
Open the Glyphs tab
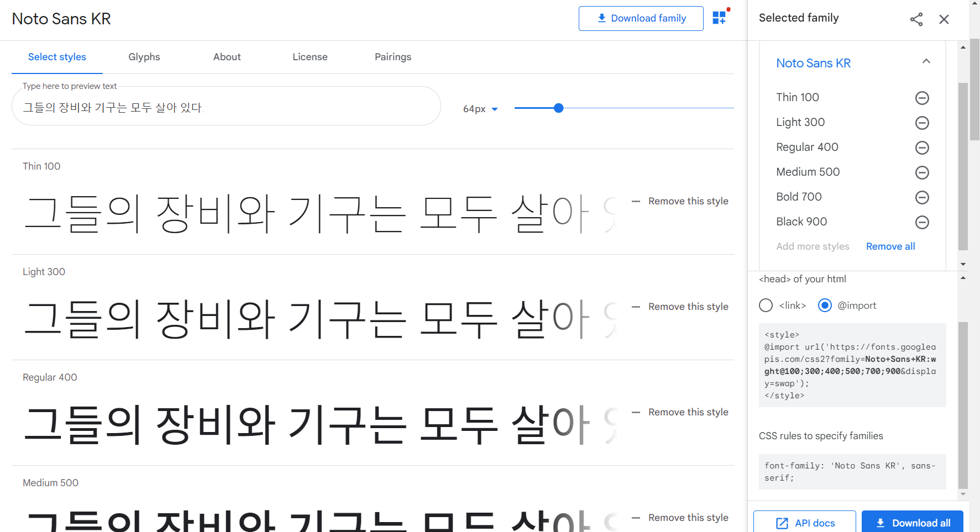144,57
